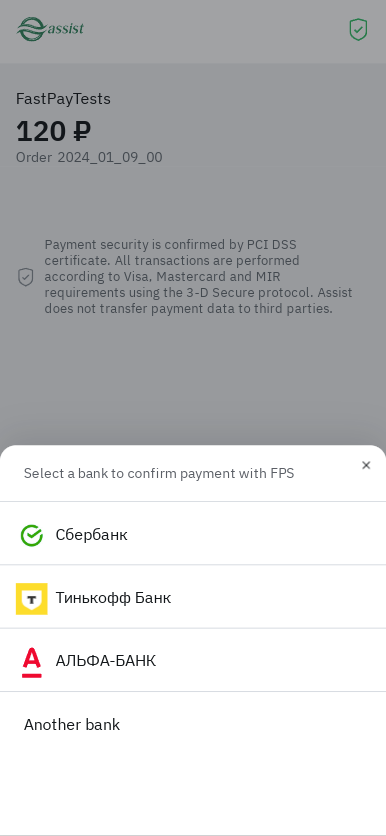Click the 120 ₽ payment amount
386x836 pixels.
[53, 131]
